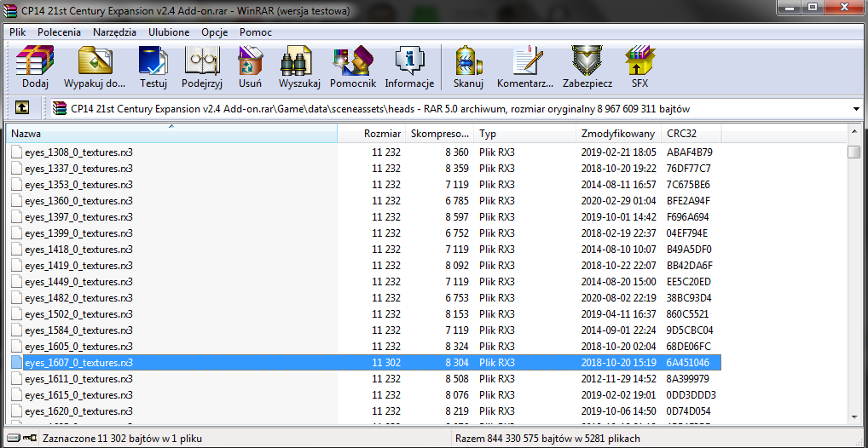The image size is (868, 448).
Task: Select eyes_1482_0_textures.rx3
Action: tap(78, 298)
